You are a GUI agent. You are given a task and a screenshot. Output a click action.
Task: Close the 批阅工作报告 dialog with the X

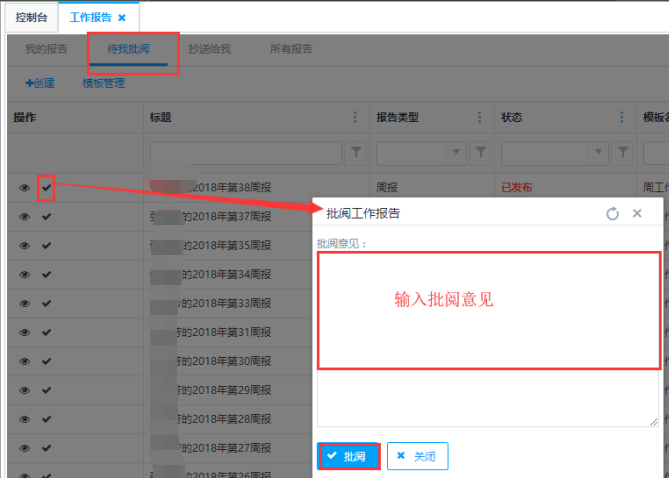point(637,214)
